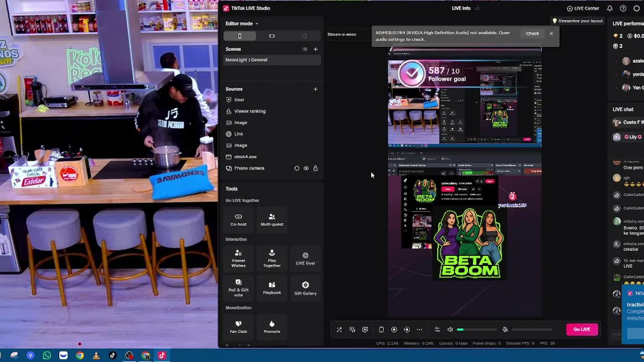Click the magic wand effects icon

[339, 330]
